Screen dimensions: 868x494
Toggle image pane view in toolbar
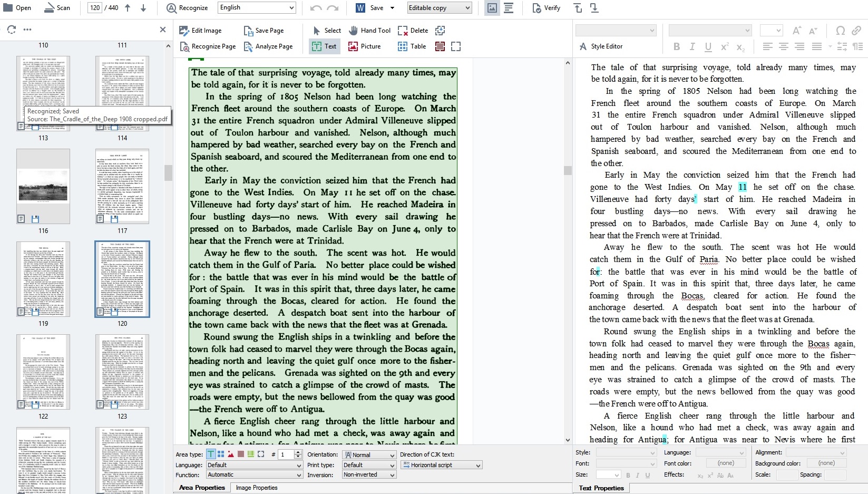click(x=492, y=8)
